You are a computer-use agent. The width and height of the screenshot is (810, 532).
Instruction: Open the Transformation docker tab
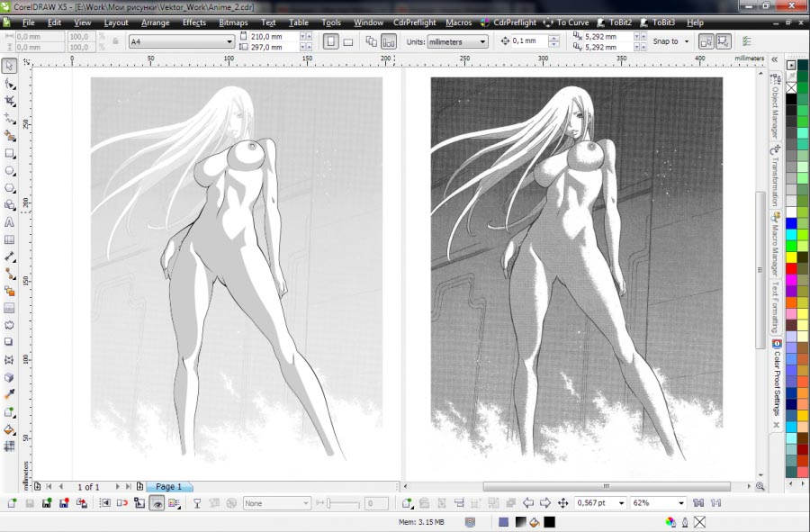775,176
